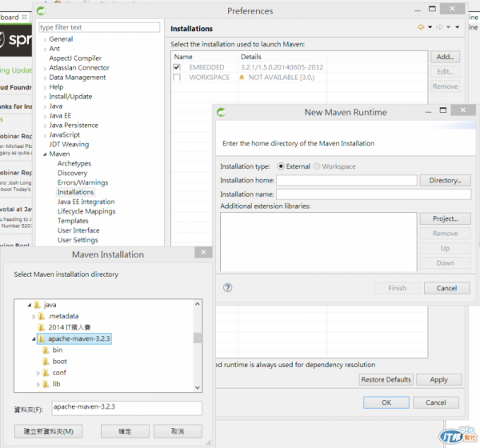Uncheck the EMBEDDED installation checkbox
Image resolution: width=480 pixels, height=448 pixels.
point(177,67)
